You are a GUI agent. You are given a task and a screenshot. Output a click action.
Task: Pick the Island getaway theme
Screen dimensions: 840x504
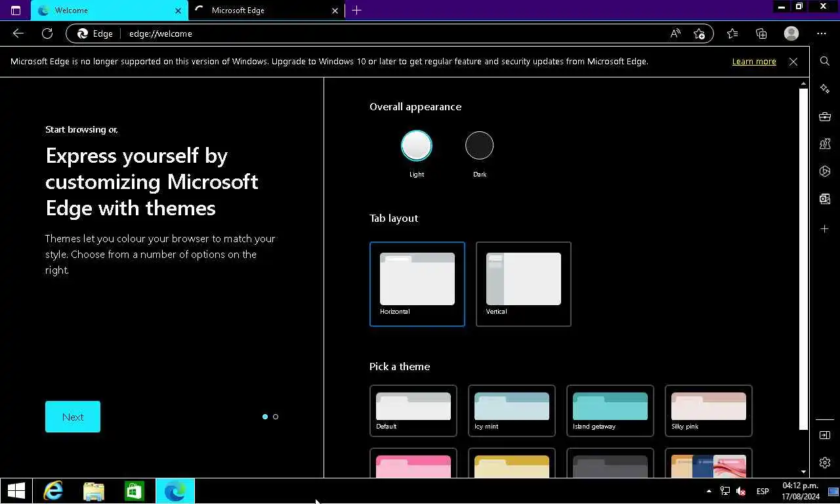point(610,411)
